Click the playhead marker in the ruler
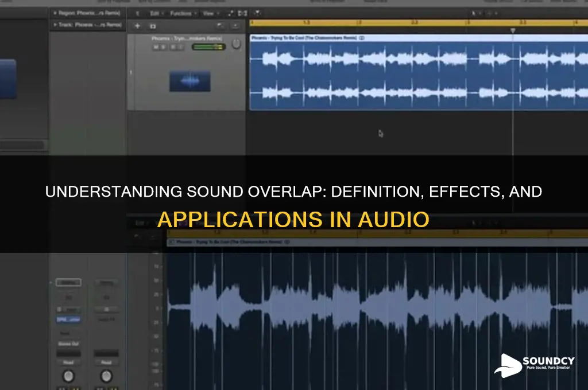 513,30
